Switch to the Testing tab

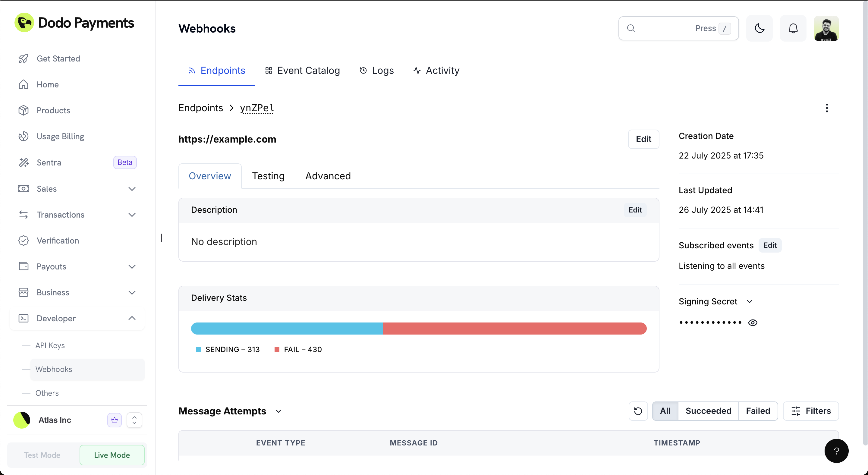pyautogui.click(x=268, y=176)
